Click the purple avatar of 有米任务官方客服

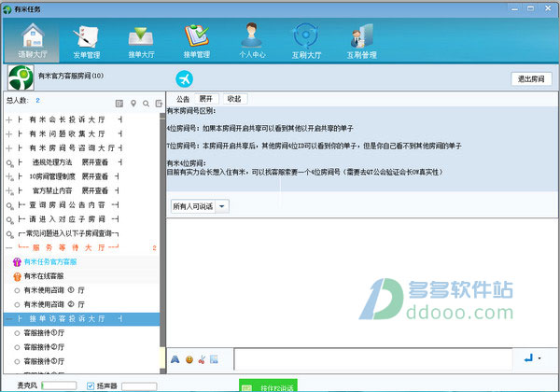(x=17, y=262)
